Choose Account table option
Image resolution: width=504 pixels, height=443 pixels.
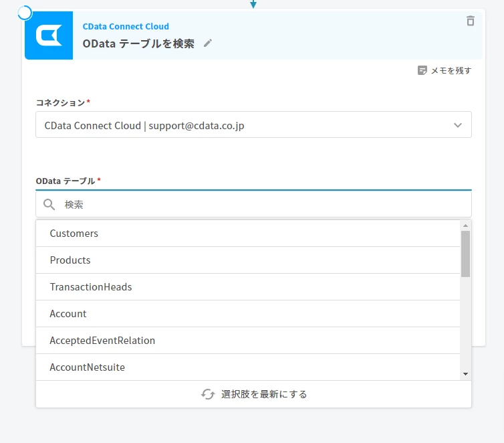pyautogui.click(x=248, y=314)
